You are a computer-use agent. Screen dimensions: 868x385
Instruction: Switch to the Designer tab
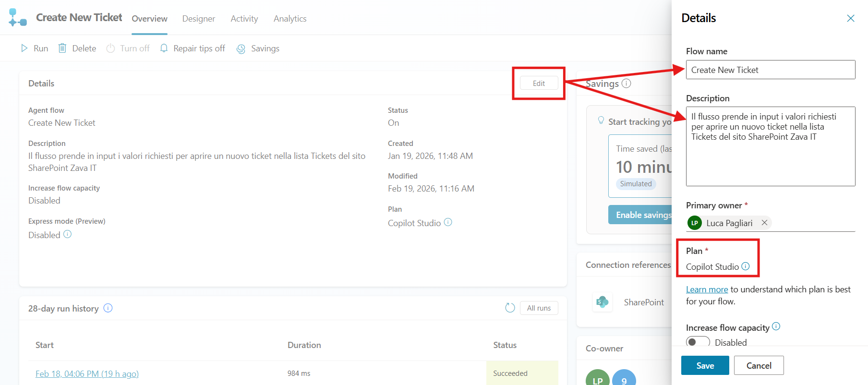tap(198, 19)
